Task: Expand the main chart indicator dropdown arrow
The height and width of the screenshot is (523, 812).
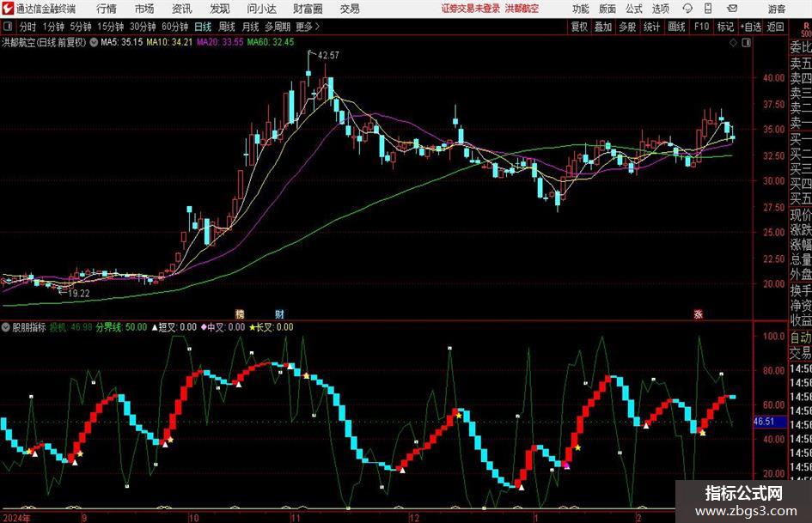Action: [94, 42]
